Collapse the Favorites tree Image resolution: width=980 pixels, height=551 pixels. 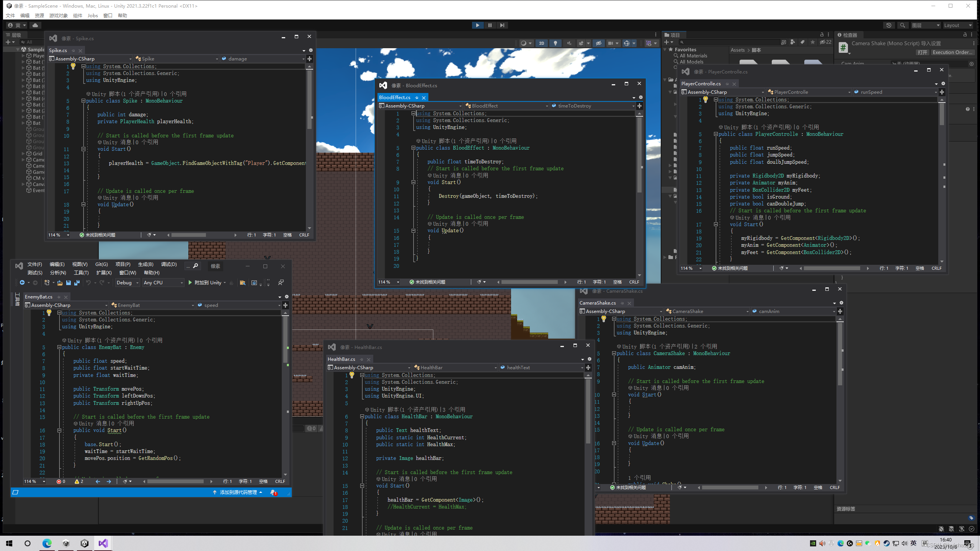tap(665, 49)
